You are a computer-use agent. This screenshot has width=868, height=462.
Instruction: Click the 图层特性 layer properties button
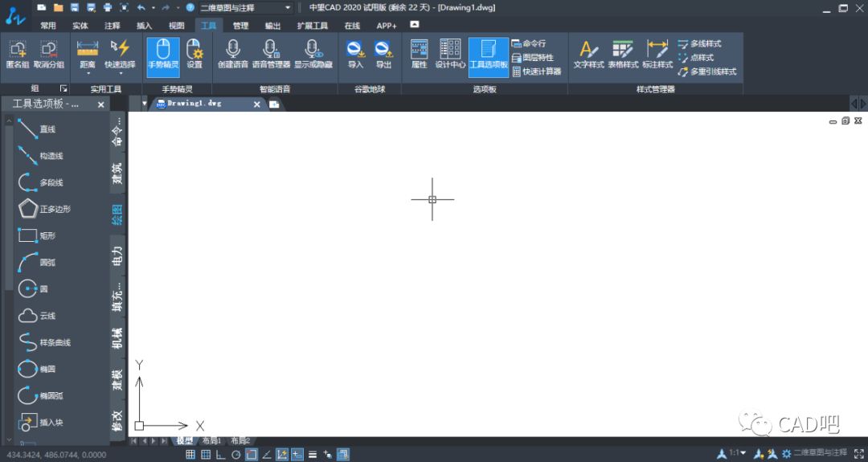point(533,58)
